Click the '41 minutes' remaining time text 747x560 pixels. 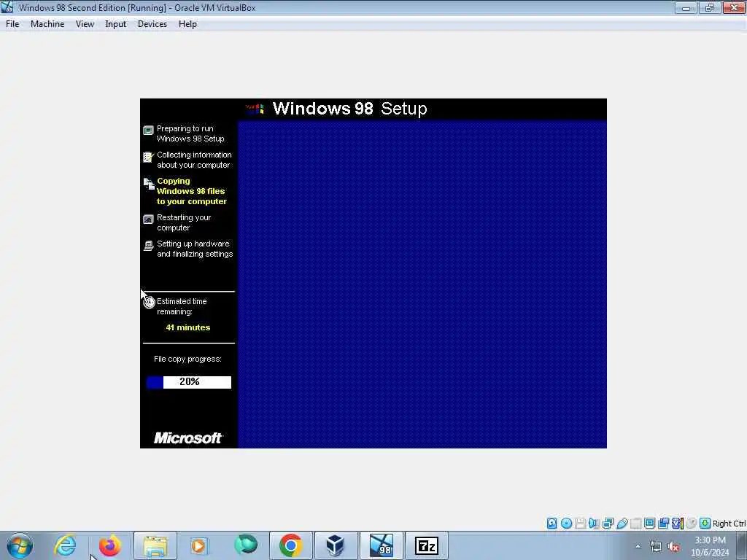coord(187,327)
